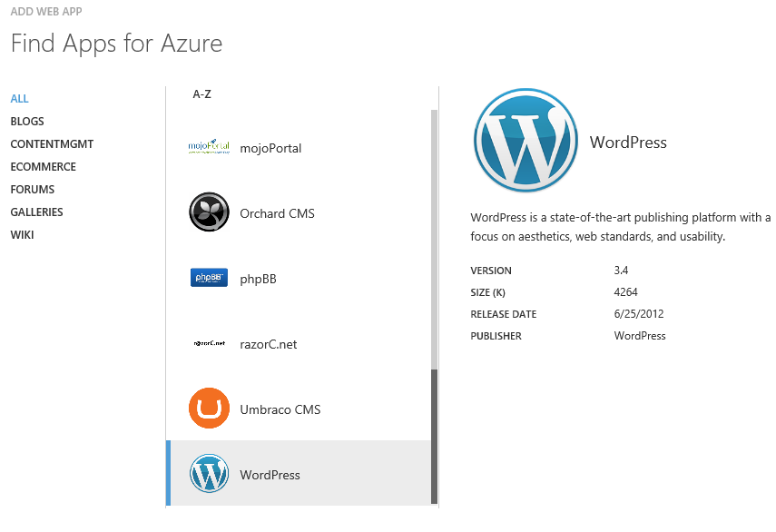Select the ALL category filter
The height and width of the screenshot is (532, 776).
(20, 98)
